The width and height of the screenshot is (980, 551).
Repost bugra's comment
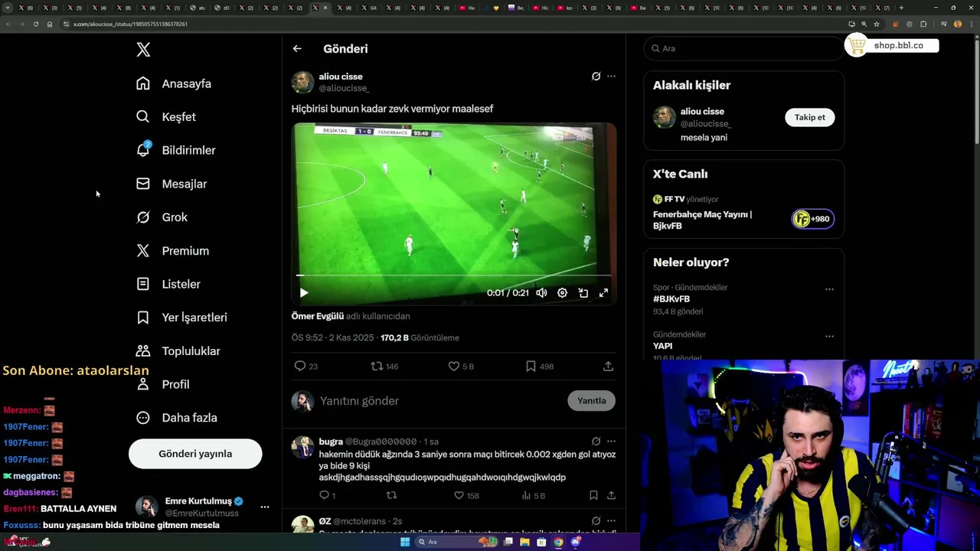tap(391, 495)
